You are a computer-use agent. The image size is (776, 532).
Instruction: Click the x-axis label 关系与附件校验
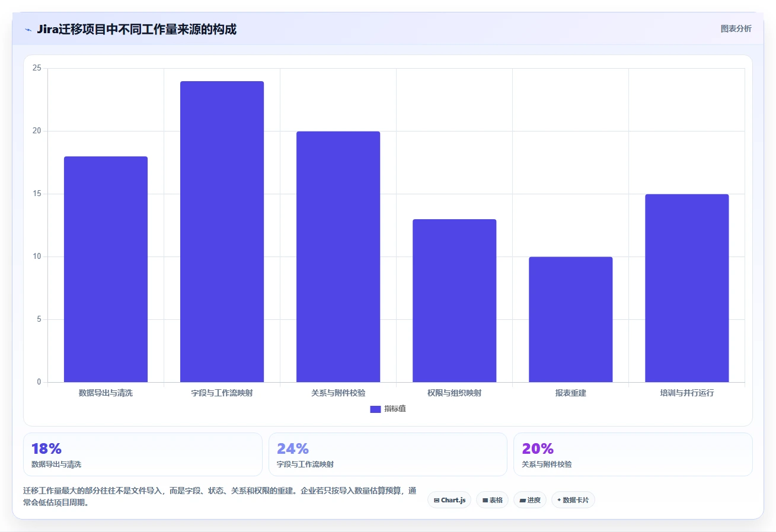338,393
